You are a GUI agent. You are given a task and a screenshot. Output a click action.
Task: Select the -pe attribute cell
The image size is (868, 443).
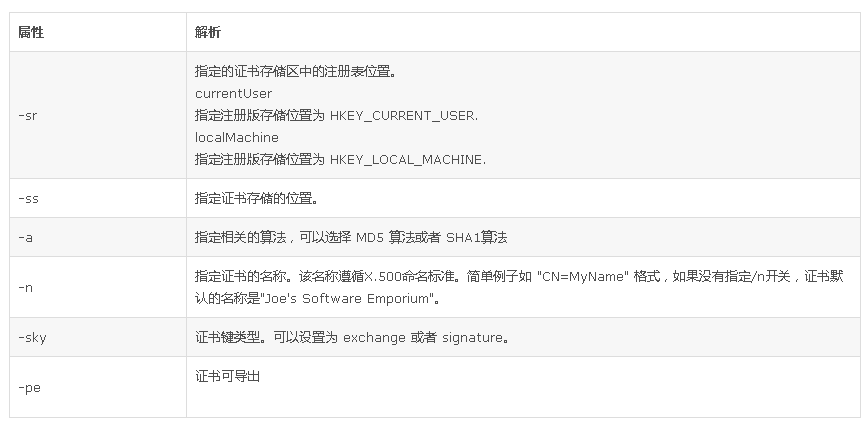pyautogui.click(x=98, y=387)
